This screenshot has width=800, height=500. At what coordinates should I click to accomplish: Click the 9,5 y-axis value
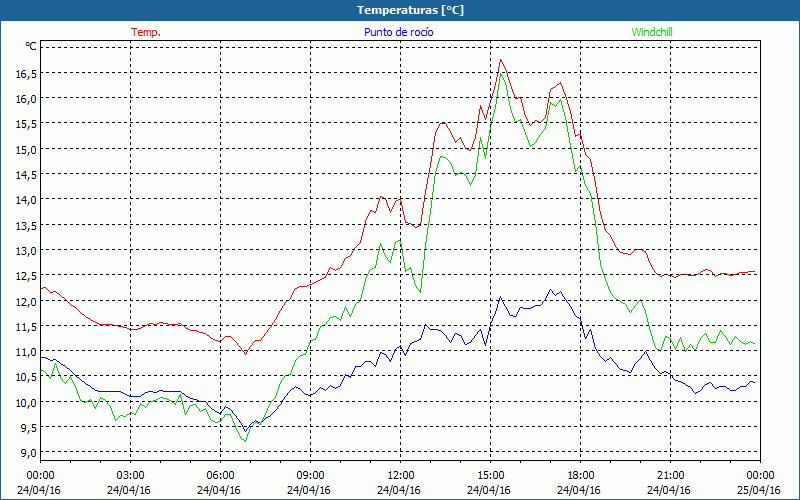(29, 428)
